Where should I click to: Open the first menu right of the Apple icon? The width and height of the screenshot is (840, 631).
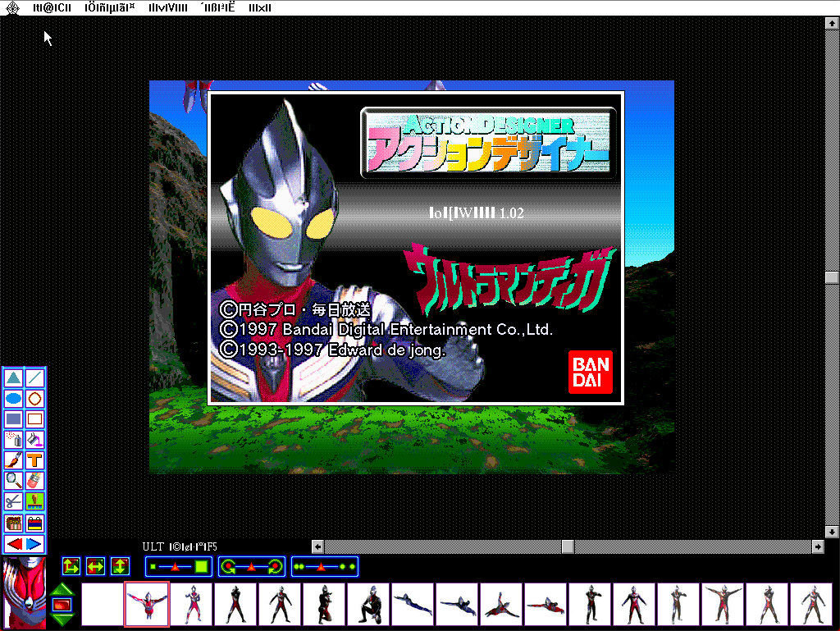pos(52,7)
